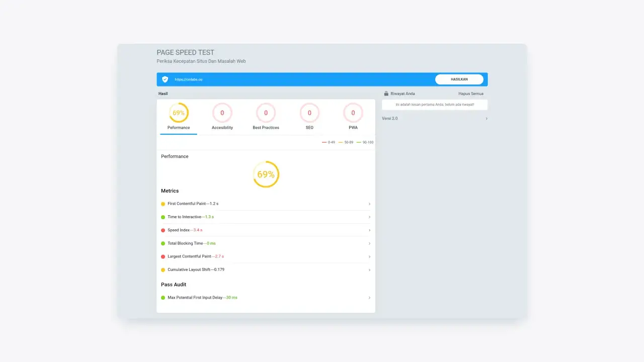Click the red dot beside Speed Index
The width and height of the screenshot is (644, 362).
[x=163, y=230]
